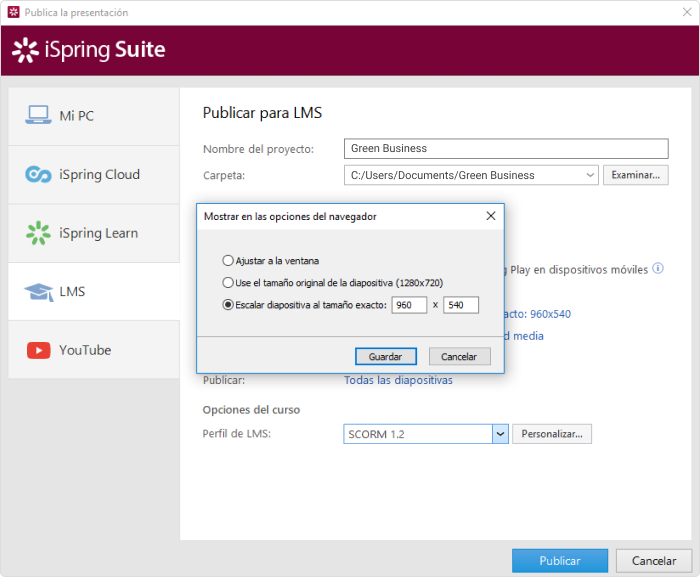
Task: Click the Perfil de LMS label
Action: (237, 434)
